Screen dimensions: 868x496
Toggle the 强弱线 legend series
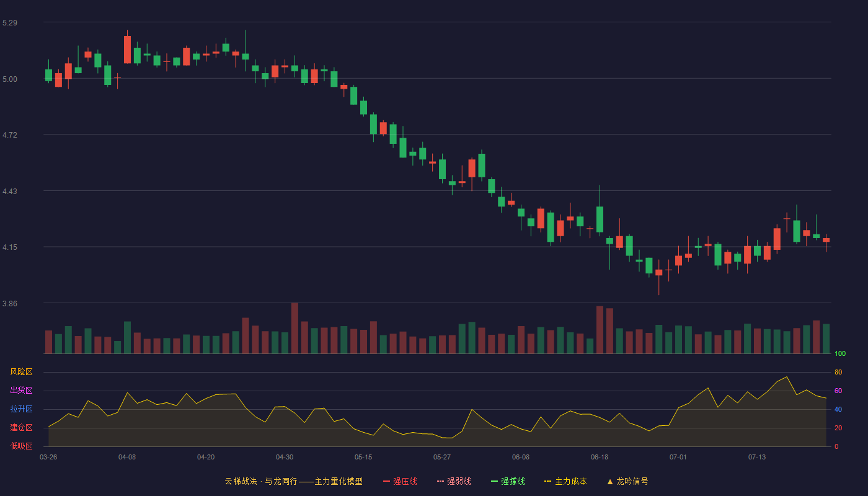(x=454, y=481)
